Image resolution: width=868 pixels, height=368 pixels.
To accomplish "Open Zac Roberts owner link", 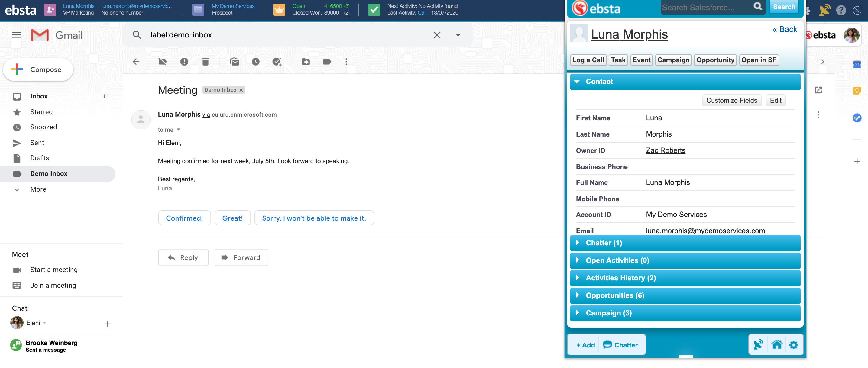I will 666,151.
